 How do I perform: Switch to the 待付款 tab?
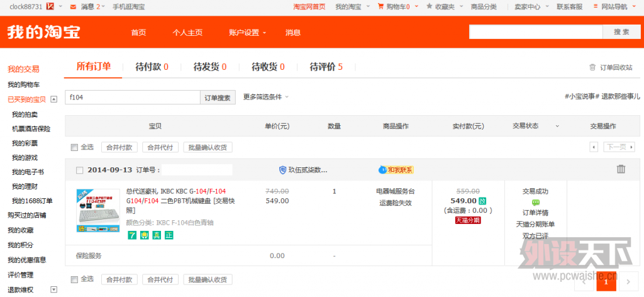click(x=152, y=67)
